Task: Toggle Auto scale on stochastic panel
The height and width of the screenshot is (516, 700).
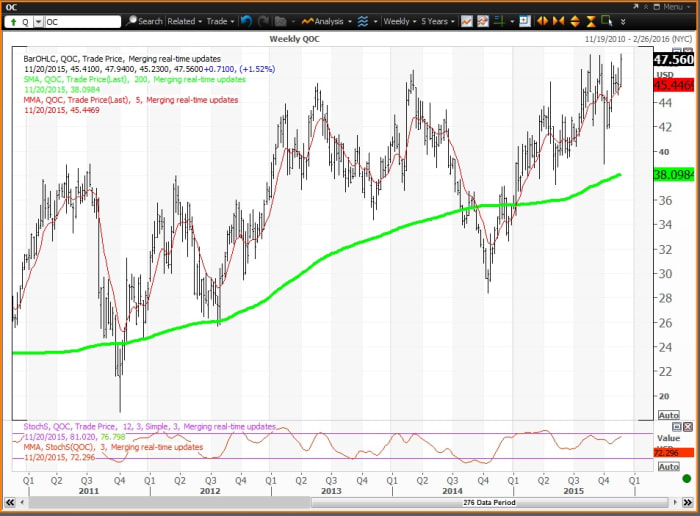Action: coord(668,467)
